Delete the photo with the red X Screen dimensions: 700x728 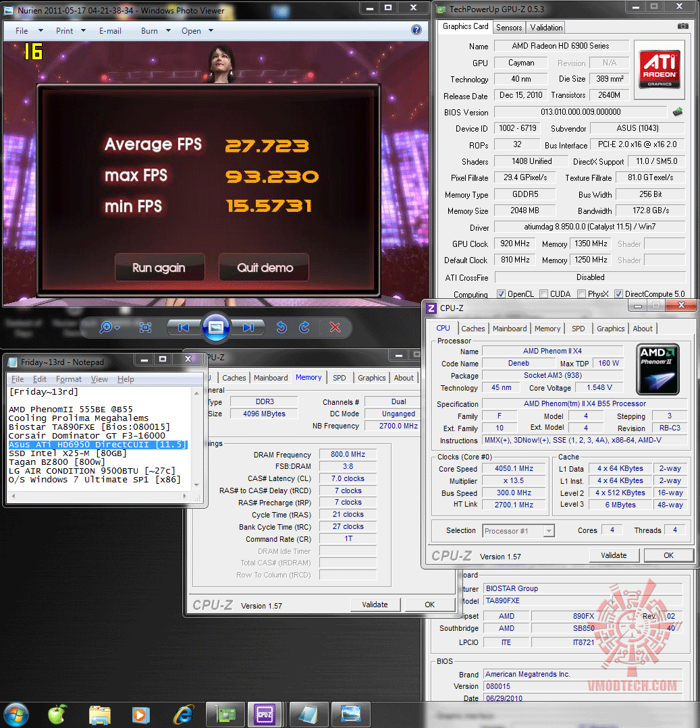(x=335, y=327)
